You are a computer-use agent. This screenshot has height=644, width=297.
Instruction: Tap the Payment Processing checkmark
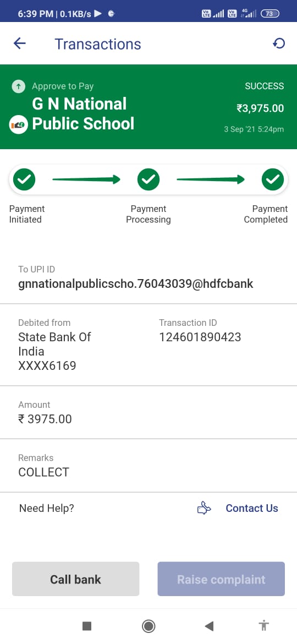tap(148, 179)
